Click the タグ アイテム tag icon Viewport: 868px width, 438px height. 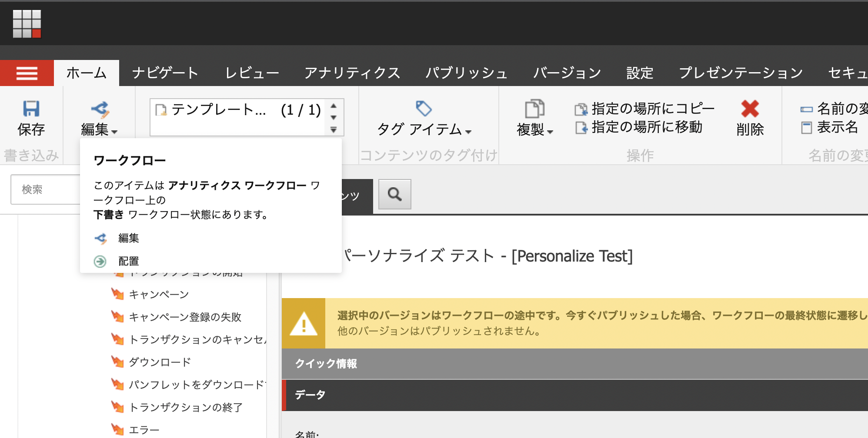[x=424, y=109]
